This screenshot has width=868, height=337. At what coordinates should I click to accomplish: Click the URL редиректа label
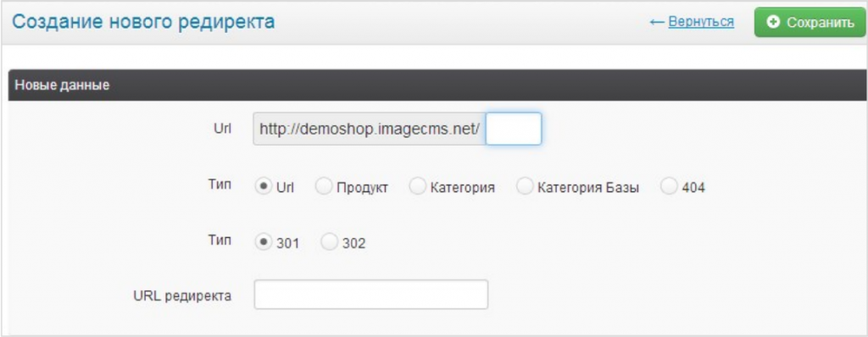(x=182, y=296)
